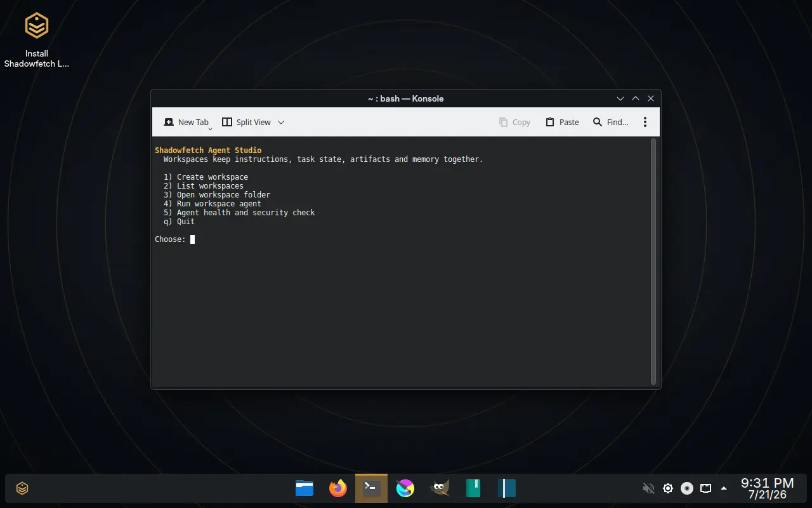Click the 'Shadowfetch Agent Studio' heading text
This screenshot has width=812, height=508.
click(208, 150)
